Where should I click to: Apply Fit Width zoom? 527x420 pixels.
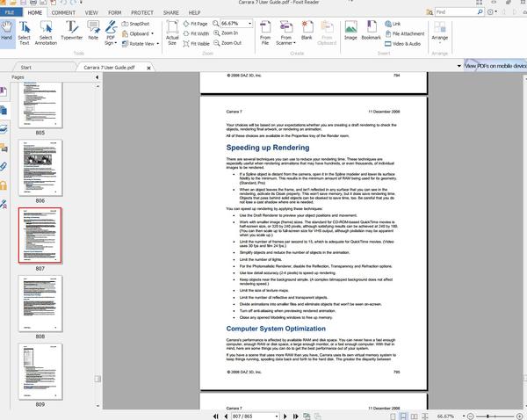(x=196, y=33)
